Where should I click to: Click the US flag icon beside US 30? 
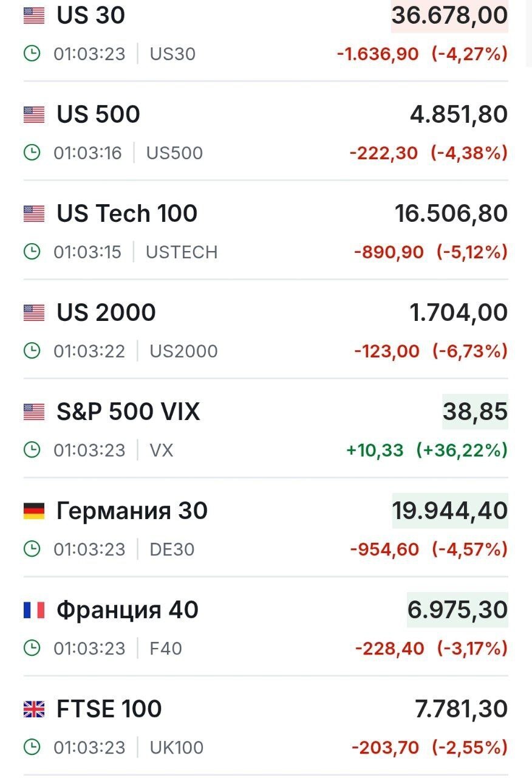click(x=34, y=15)
